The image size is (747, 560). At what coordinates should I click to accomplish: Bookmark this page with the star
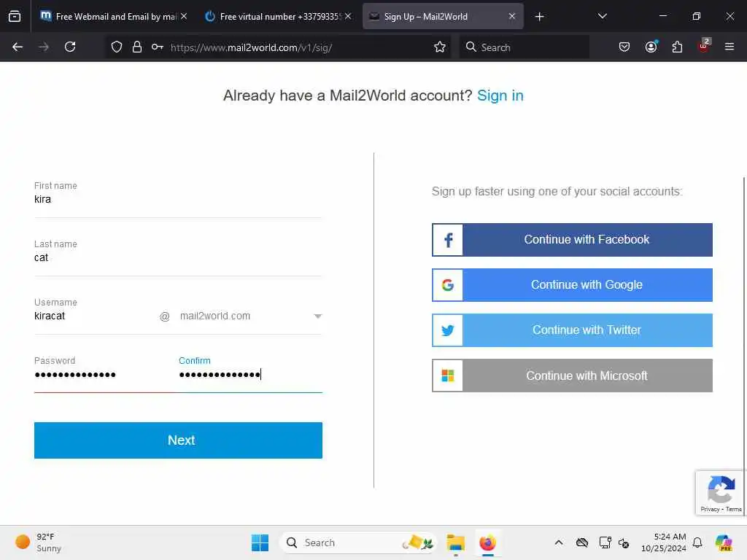pyautogui.click(x=440, y=47)
